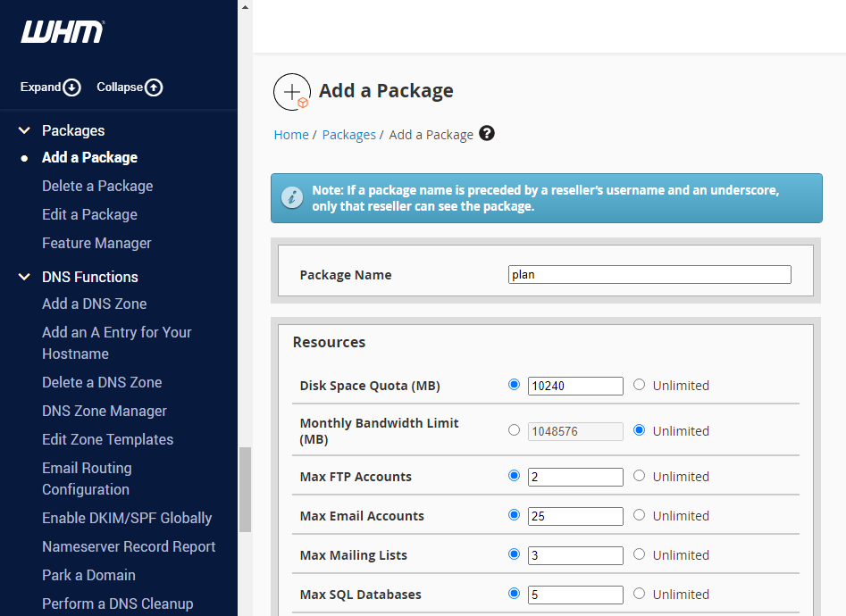This screenshot has height=616, width=846.
Task: Open Feature Manager in sidebar
Action: pos(96,243)
